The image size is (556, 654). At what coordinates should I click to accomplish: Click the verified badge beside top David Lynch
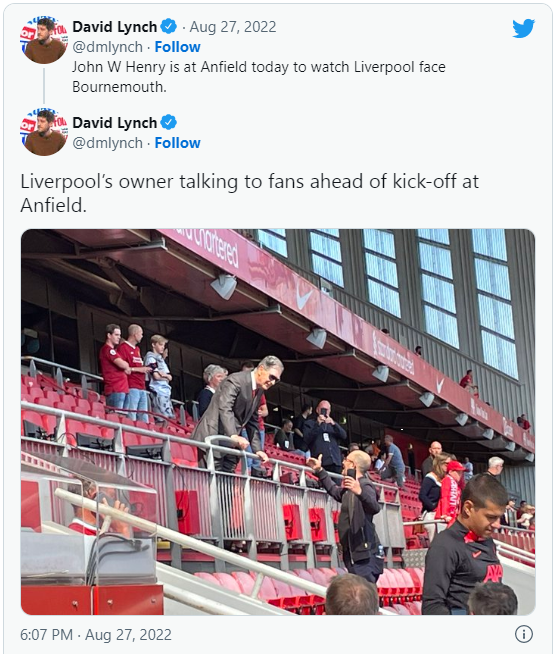[169, 26]
